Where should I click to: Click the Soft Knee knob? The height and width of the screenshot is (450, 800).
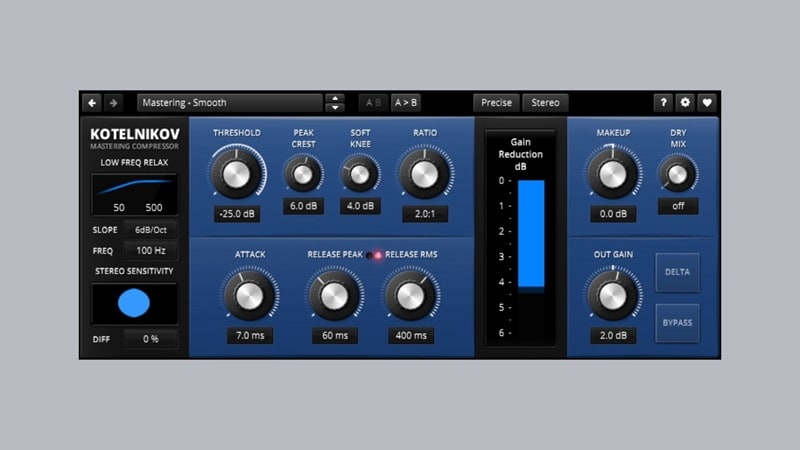coord(360,174)
